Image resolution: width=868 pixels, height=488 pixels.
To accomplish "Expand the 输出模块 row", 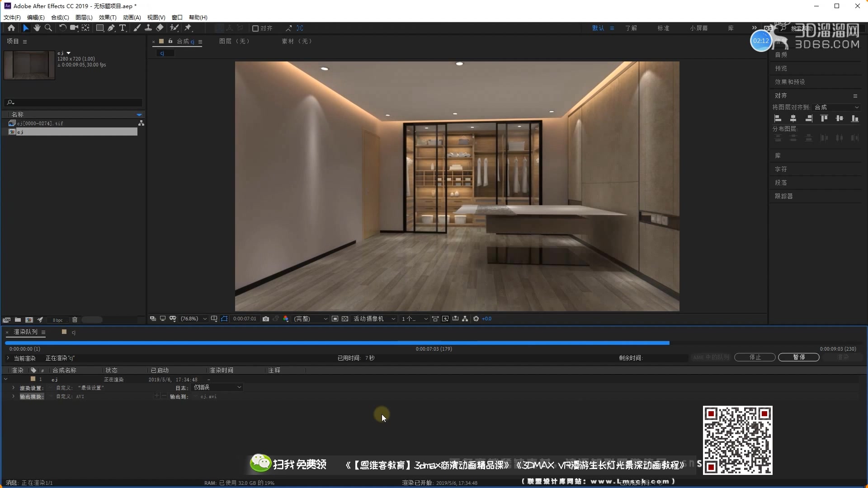I will [13, 397].
